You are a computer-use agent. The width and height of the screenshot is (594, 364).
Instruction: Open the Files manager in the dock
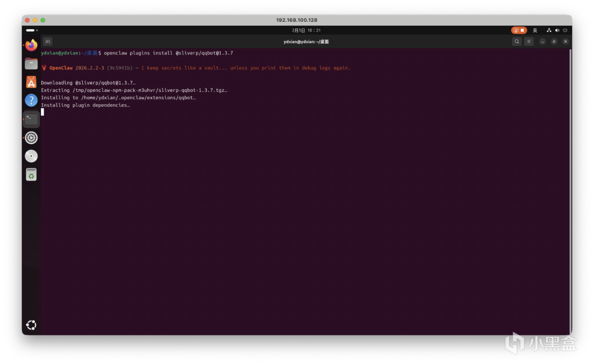point(31,64)
